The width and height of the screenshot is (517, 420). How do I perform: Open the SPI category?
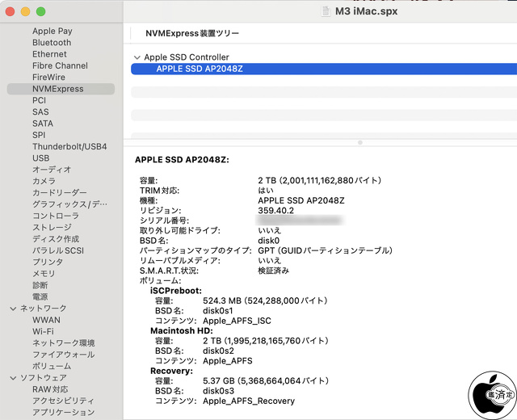(x=39, y=135)
